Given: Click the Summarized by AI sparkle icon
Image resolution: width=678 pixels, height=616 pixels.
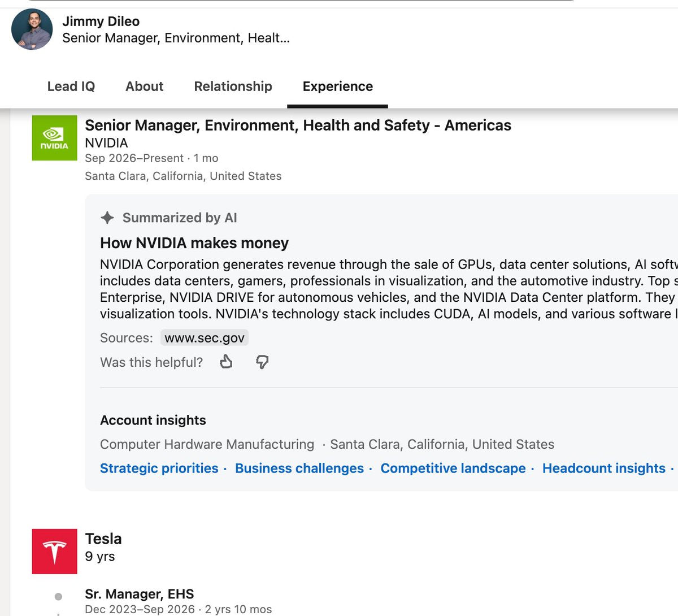Looking at the screenshot, I should (107, 218).
